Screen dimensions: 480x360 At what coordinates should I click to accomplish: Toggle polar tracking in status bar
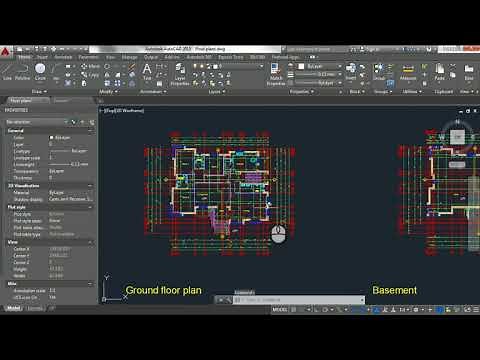tap(326, 310)
